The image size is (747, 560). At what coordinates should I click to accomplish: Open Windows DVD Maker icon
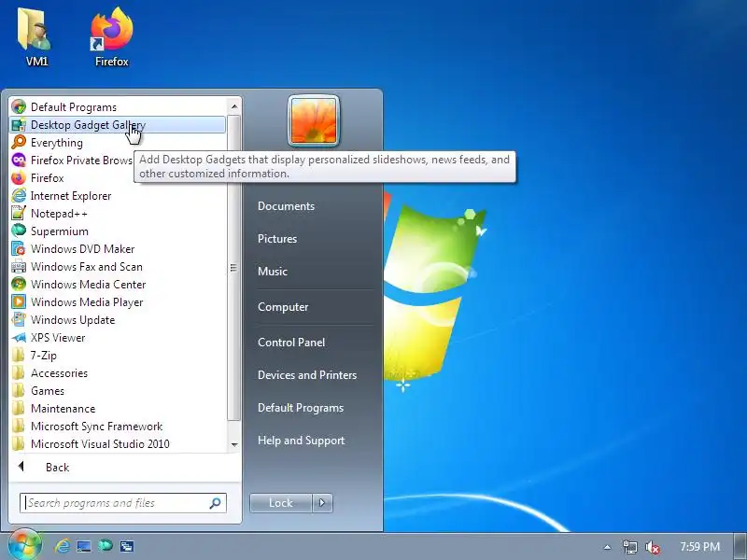[x=19, y=248]
